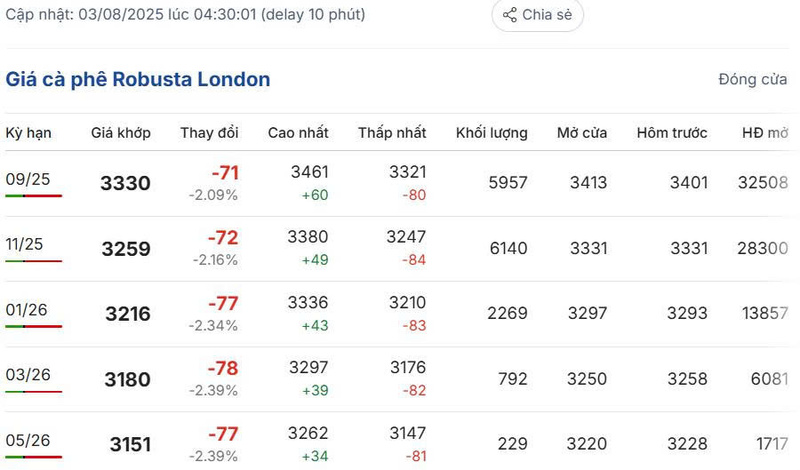The height and width of the screenshot is (470, 800).
Task: Click the update timestamp text at top
Action: tap(185, 15)
